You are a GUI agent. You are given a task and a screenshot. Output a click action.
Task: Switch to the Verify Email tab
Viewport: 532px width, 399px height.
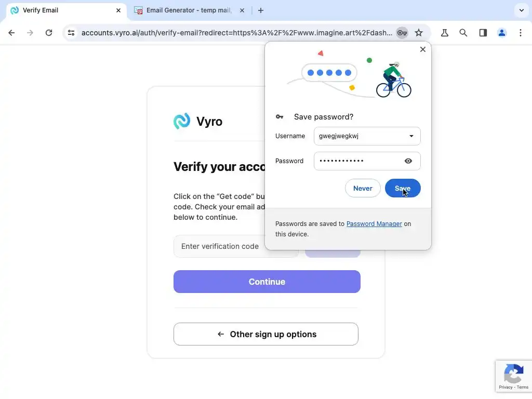[x=66, y=10]
